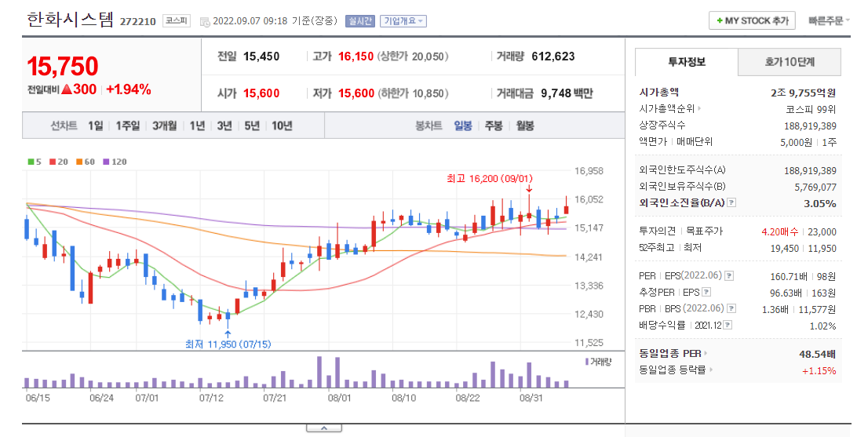Select the 3개월 line chart period
Screen dimensions: 868x437
click(x=164, y=126)
